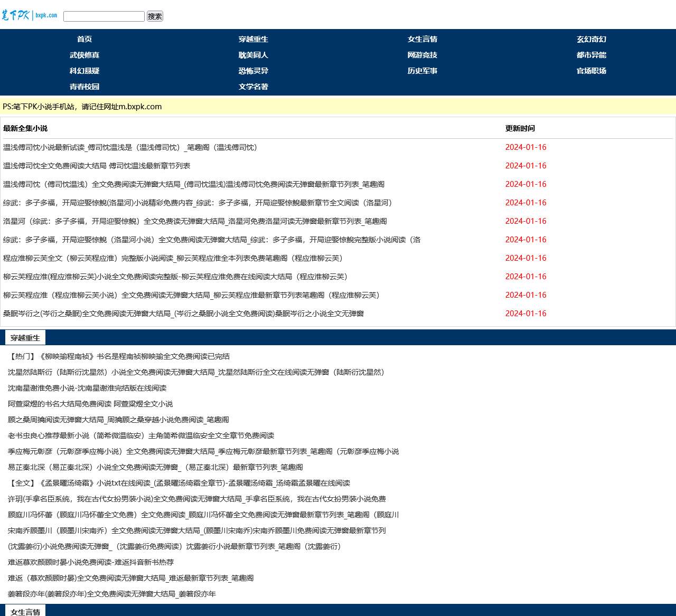
Task: Open 综武：多子多福（洛星河小说）全文免费阅读 link
Action: click(212, 240)
